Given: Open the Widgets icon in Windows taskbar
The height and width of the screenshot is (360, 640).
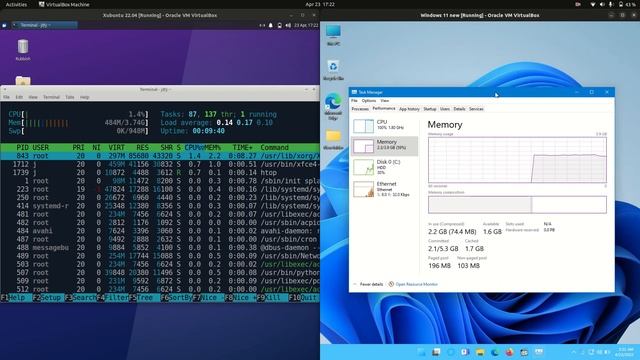Looking at the screenshot, I should [x=451, y=352].
